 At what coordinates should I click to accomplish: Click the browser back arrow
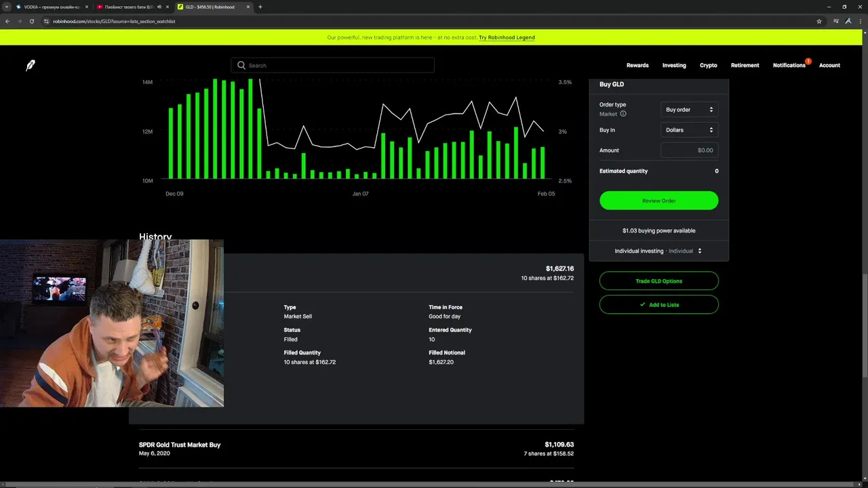point(7,21)
